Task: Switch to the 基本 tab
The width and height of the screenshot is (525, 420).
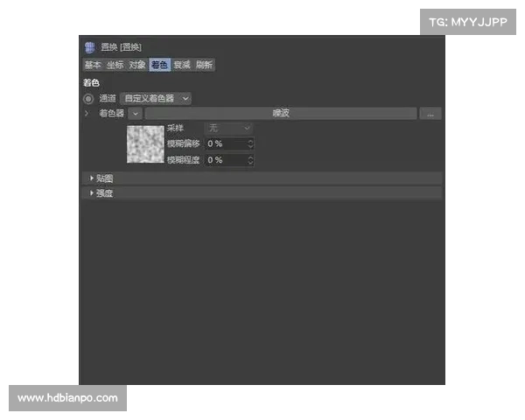Action: [x=93, y=65]
